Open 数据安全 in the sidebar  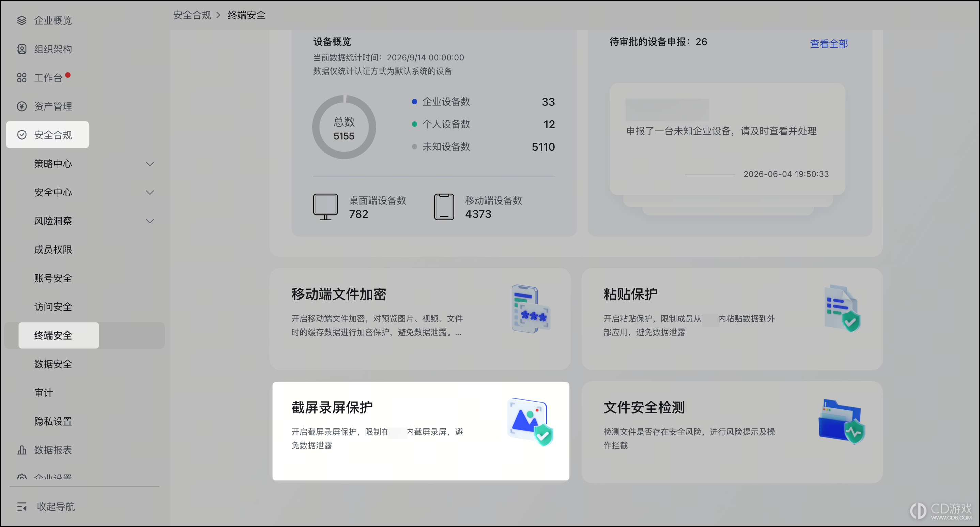pos(53,364)
